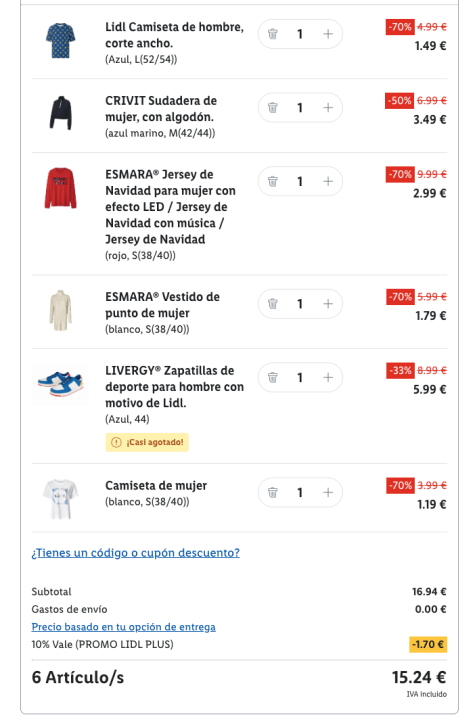Increase ESMARA Jersey de Navidad quantity
Viewport: 475px width, 719px height.
click(328, 182)
